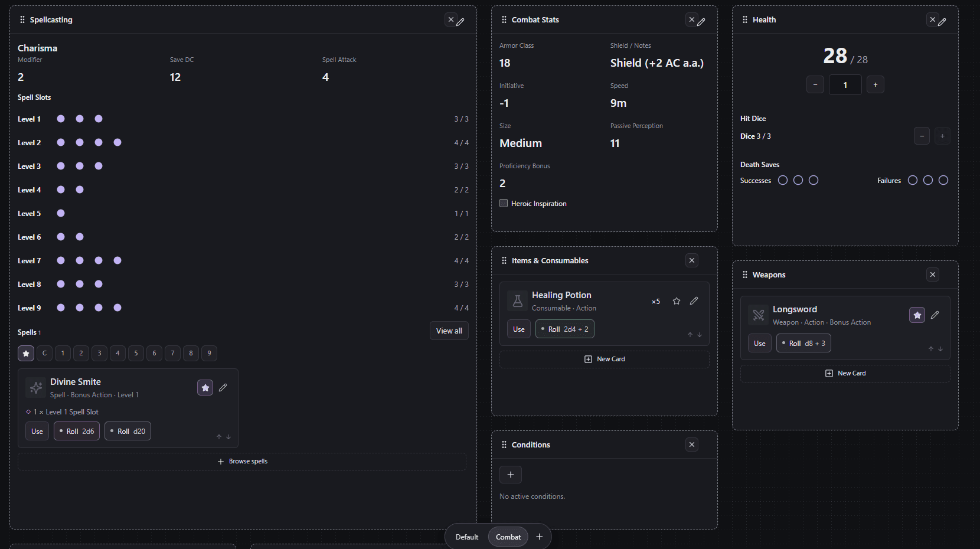Mark first death save success
Screen dimensions: 980x549
[783, 180]
